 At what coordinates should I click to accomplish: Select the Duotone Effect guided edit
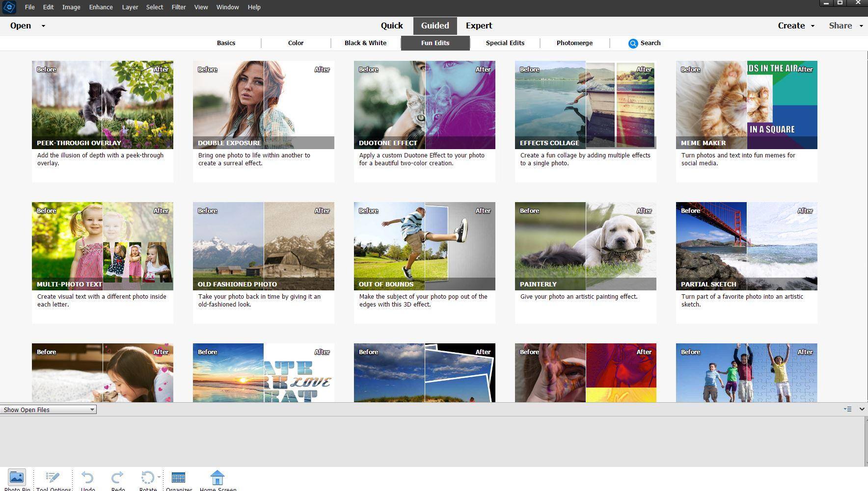(424, 105)
